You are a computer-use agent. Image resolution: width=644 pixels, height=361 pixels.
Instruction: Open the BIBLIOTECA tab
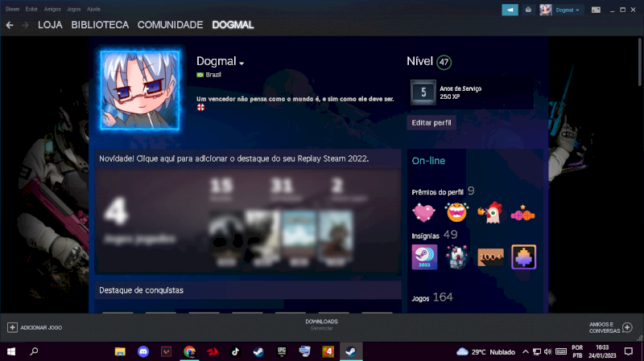point(100,25)
